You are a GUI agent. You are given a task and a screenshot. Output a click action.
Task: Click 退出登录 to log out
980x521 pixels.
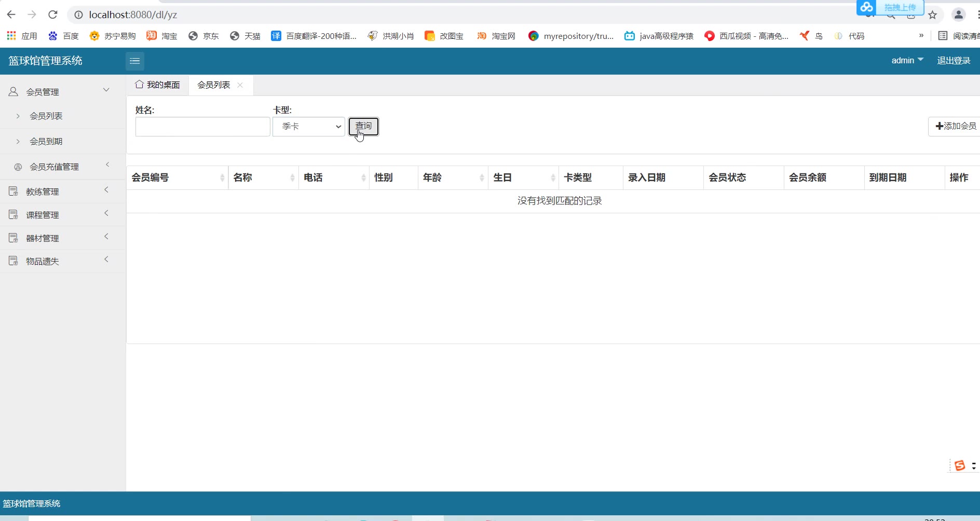[953, 61]
